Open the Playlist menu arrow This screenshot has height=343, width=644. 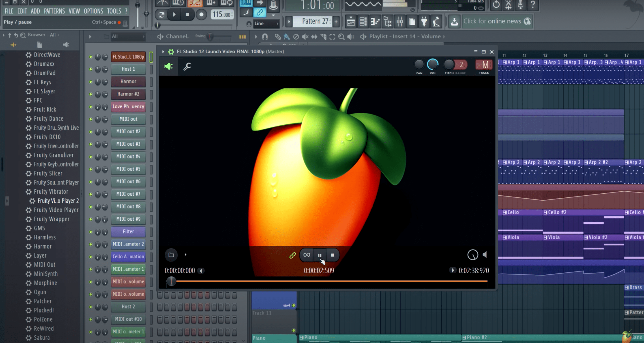coord(256,37)
